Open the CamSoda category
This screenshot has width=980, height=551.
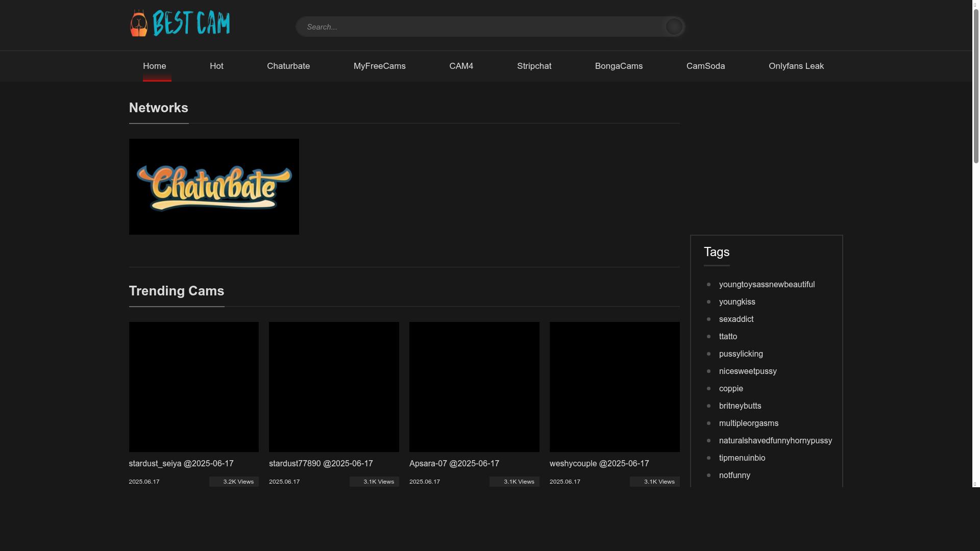coord(705,66)
